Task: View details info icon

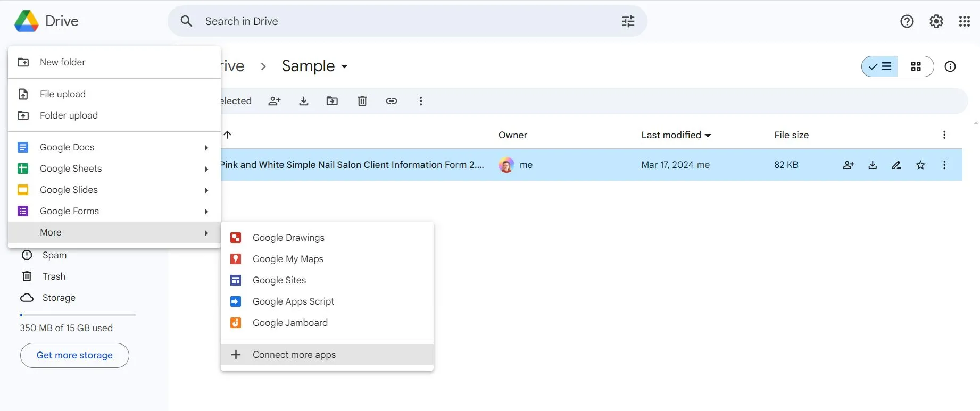Action: coord(950,66)
